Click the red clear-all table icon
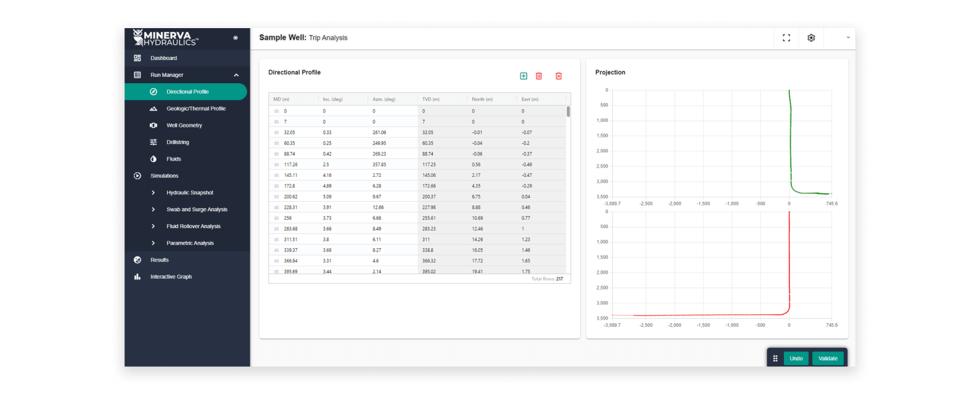This screenshot has height=395, width=980. tap(558, 76)
